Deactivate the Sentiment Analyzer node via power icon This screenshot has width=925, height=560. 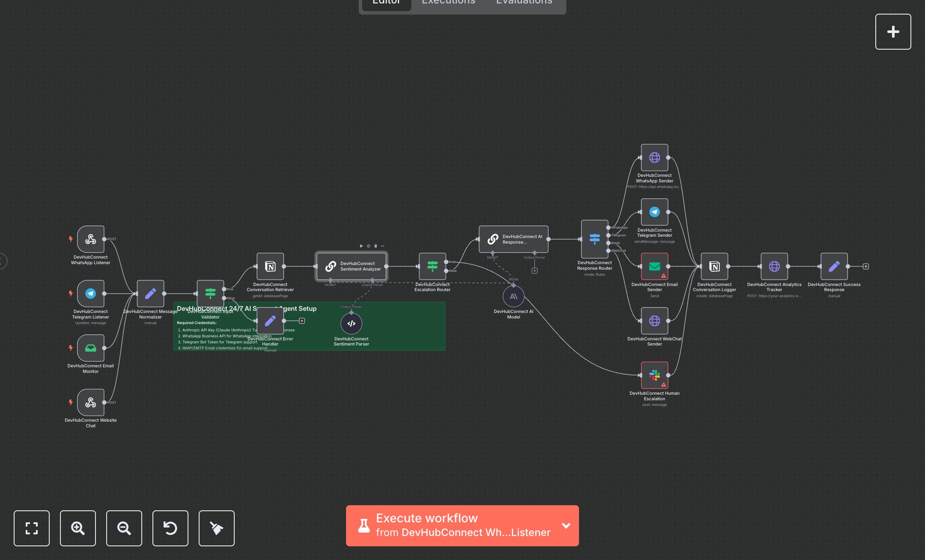click(x=368, y=246)
